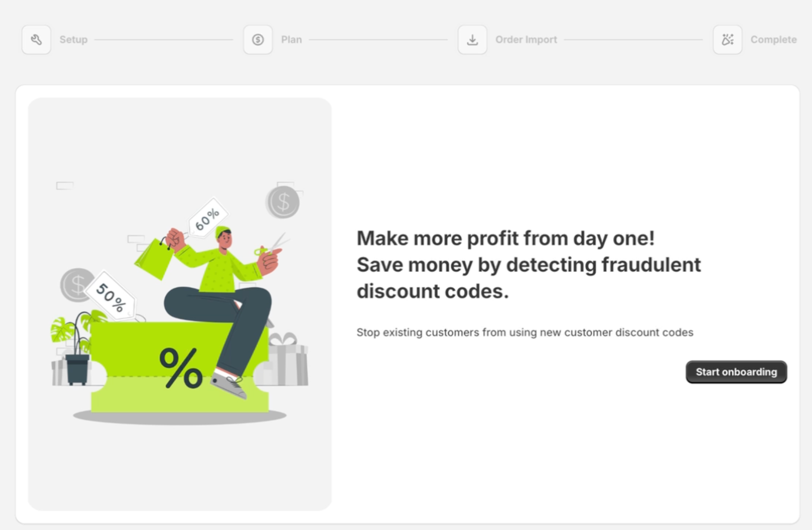Start onboarding with the dark button
812x530 pixels.
[736, 372]
